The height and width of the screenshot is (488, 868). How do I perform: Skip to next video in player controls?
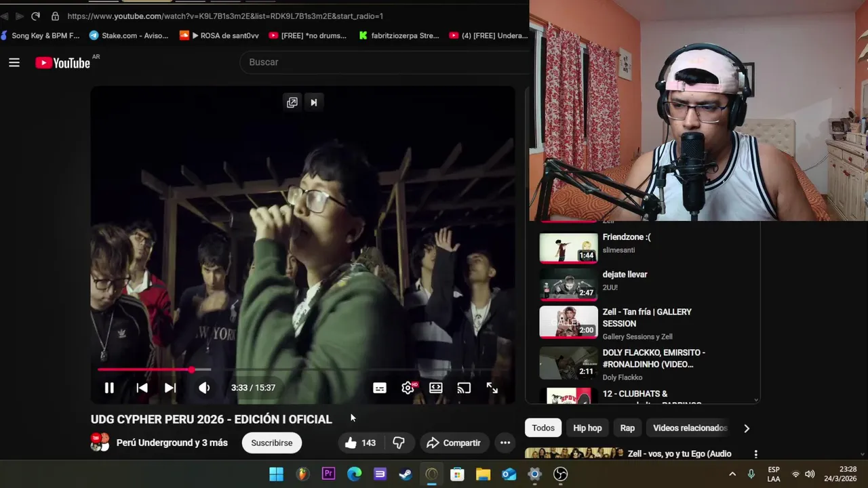pyautogui.click(x=170, y=388)
